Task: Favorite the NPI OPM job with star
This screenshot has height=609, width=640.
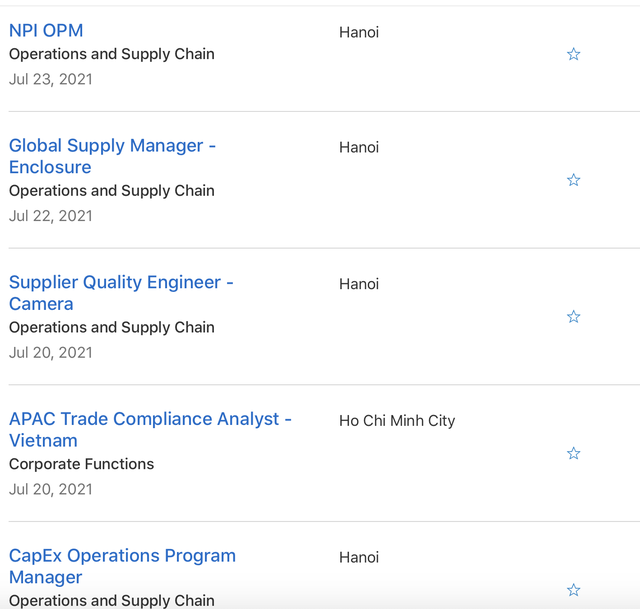Action: 573,54
